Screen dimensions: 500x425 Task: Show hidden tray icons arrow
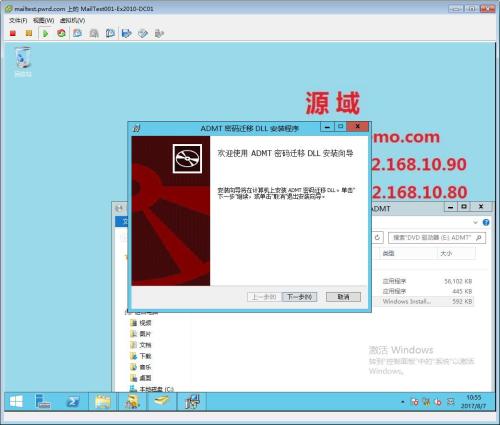point(403,402)
